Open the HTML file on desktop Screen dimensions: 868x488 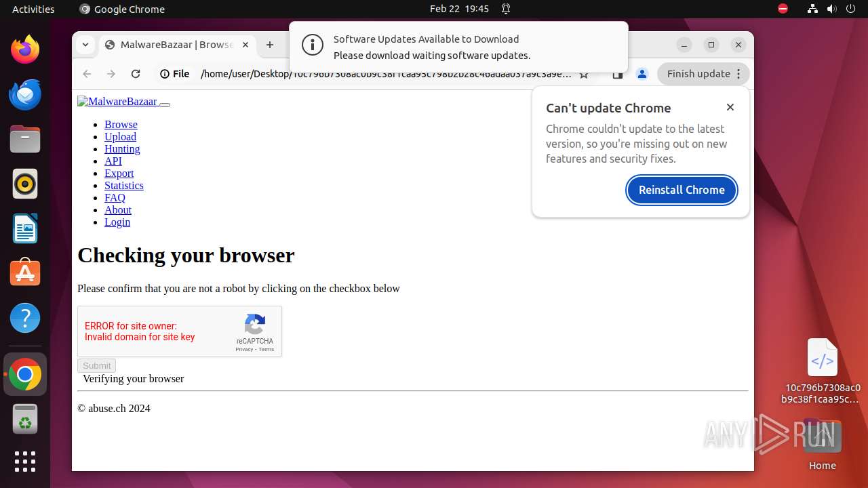pyautogui.click(x=822, y=371)
